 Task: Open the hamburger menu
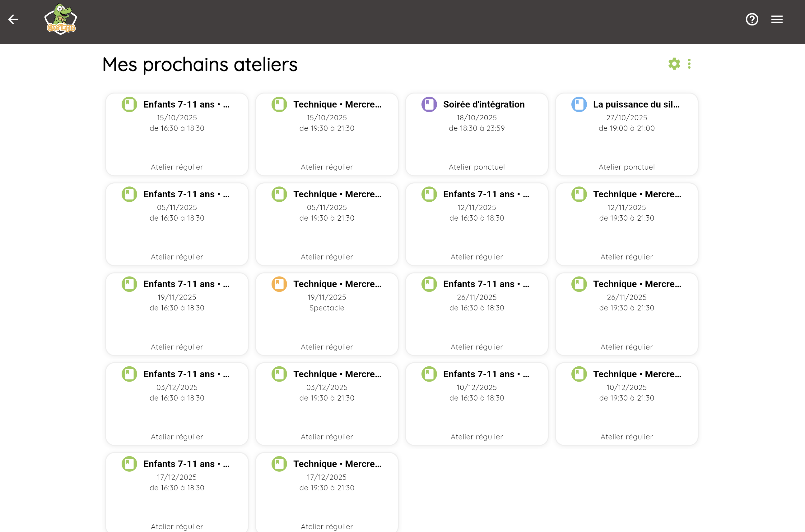(776, 19)
